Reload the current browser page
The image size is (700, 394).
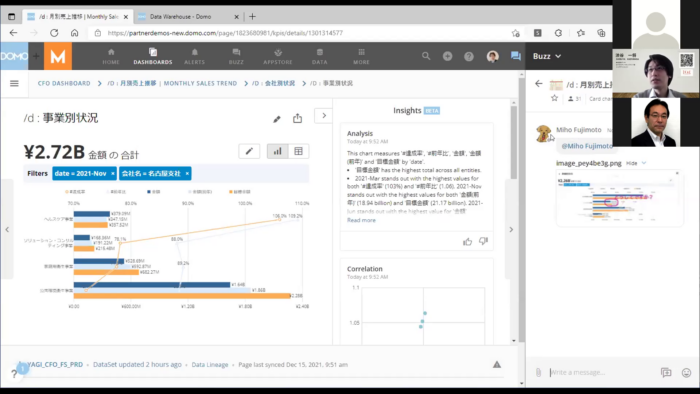54,33
